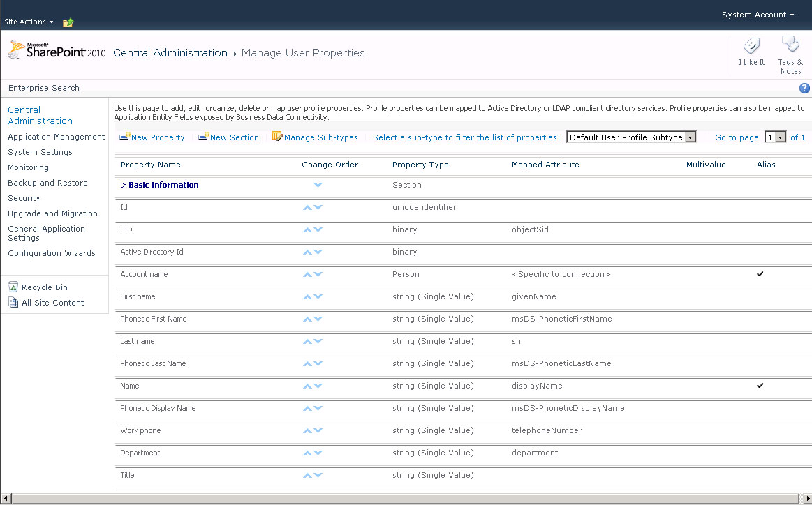The width and height of the screenshot is (812, 505).
Task: Click the Central Administration sidebar heading
Action: click(x=40, y=115)
